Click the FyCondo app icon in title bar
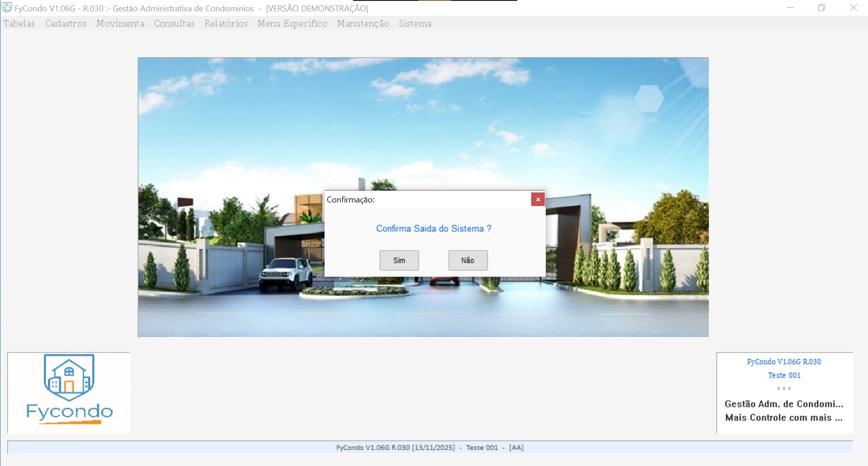 point(7,8)
